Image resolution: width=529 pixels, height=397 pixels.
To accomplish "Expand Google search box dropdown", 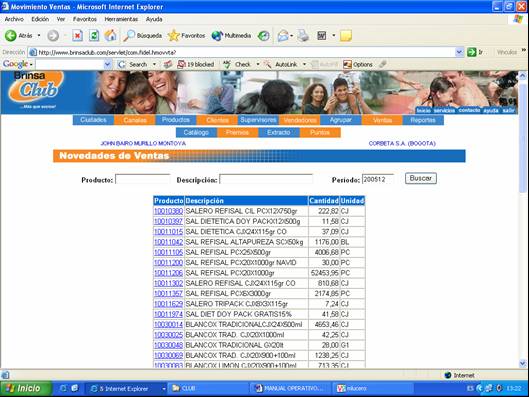I will click(107, 64).
